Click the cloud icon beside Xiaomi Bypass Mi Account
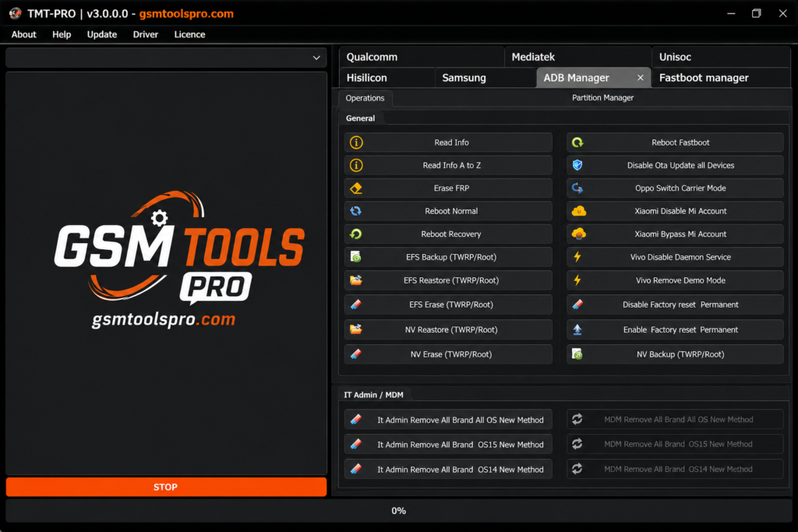 (x=579, y=234)
